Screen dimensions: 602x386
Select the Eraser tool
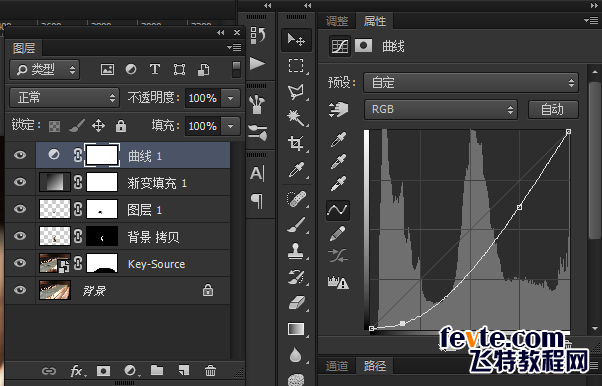pyautogui.click(x=296, y=303)
